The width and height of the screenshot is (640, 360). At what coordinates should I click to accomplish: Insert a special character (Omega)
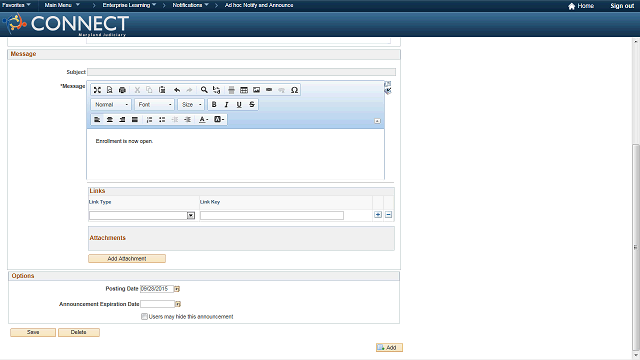[294, 90]
